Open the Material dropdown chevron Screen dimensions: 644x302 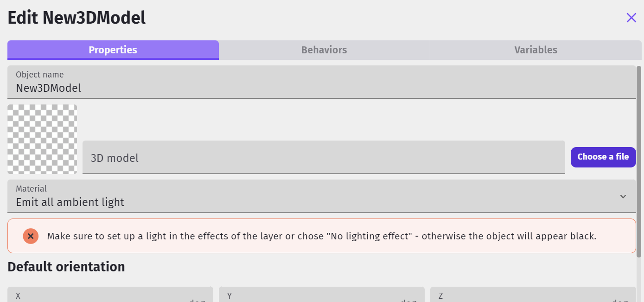(623, 196)
